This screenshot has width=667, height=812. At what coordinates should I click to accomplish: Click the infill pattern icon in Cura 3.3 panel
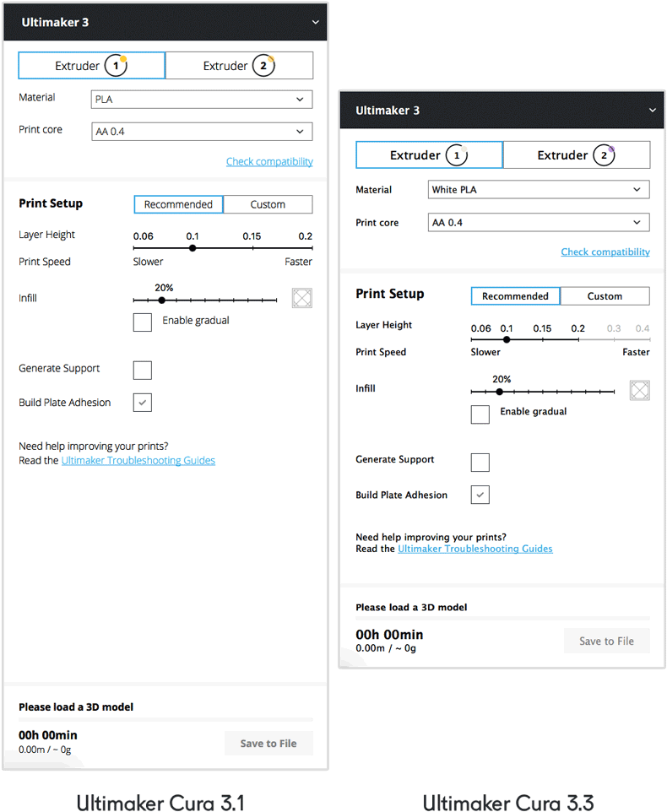coord(639,390)
